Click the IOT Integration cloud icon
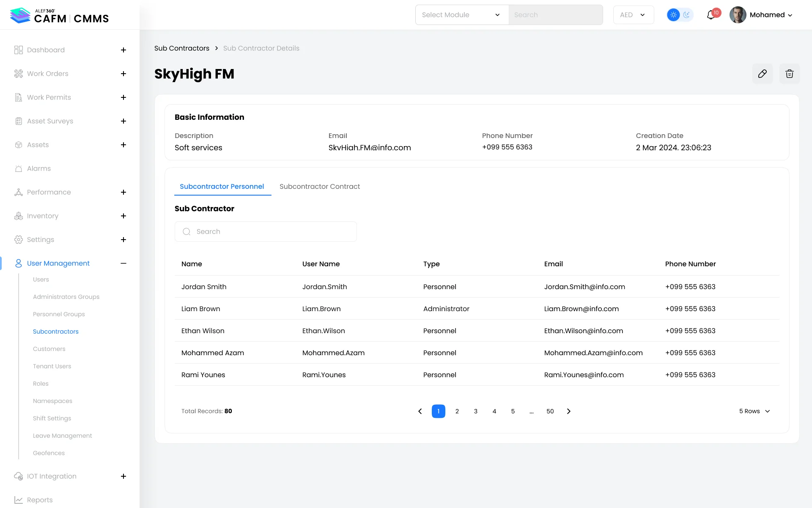Viewport: 812px width, 508px height. [x=18, y=476]
